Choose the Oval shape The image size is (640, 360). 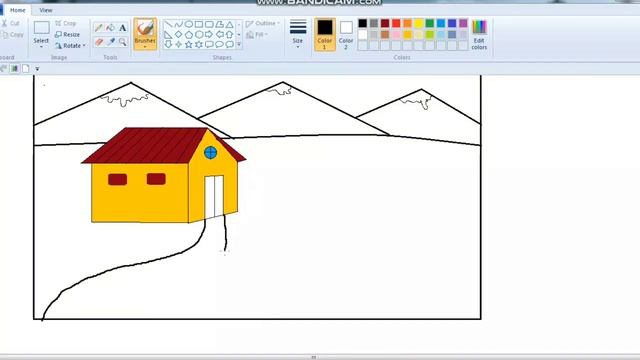[x=189, y=24]
